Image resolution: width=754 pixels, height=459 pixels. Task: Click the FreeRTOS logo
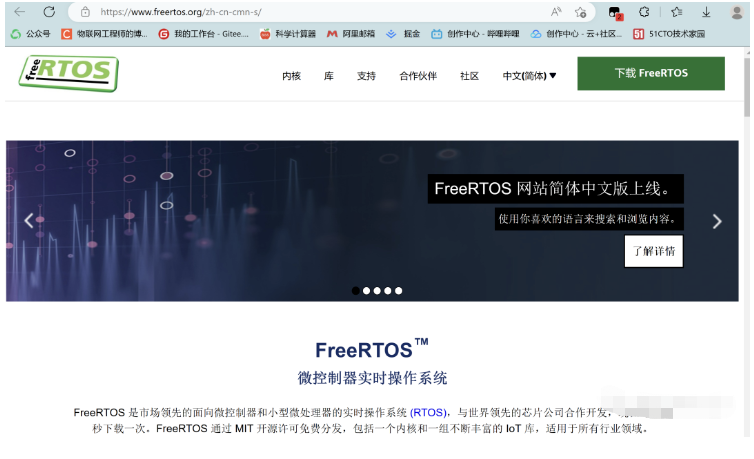click(69, 73)
